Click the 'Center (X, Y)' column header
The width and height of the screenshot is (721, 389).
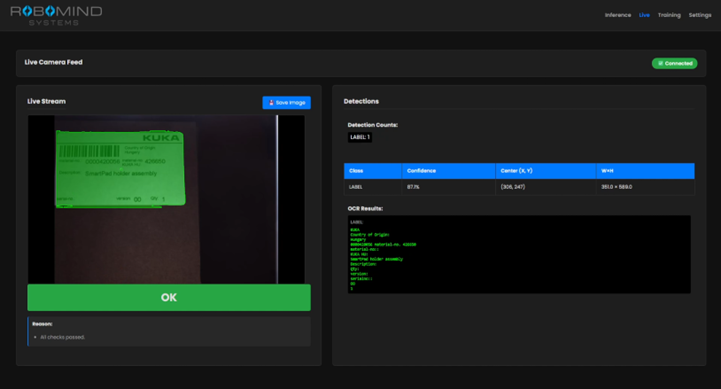[x=546, y=171]
